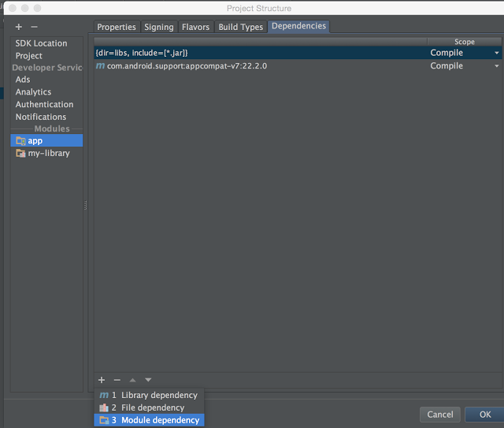
Task: Select SDK Location in the sidebar
Action: pyautogui.click(x=41, y=43)
